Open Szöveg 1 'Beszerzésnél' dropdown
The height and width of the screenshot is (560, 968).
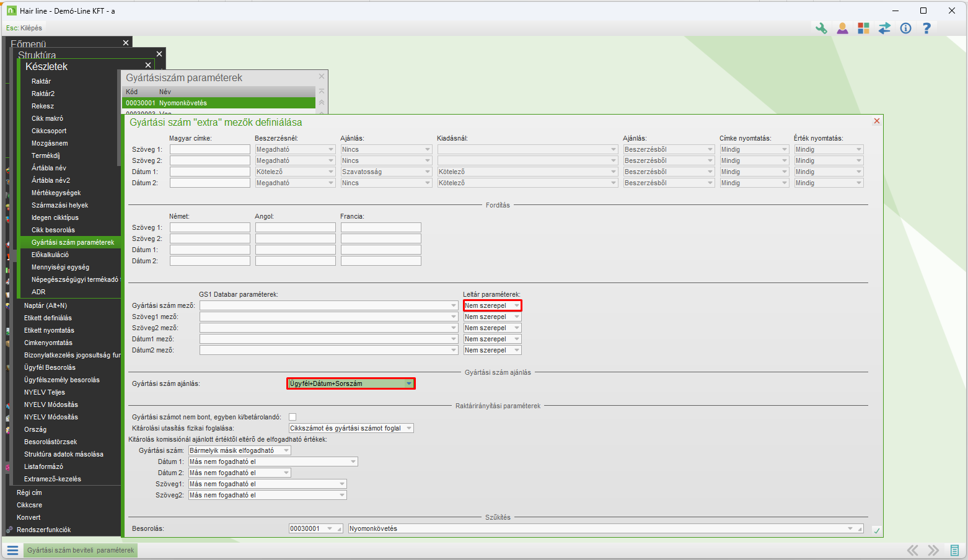coord(330,149)
